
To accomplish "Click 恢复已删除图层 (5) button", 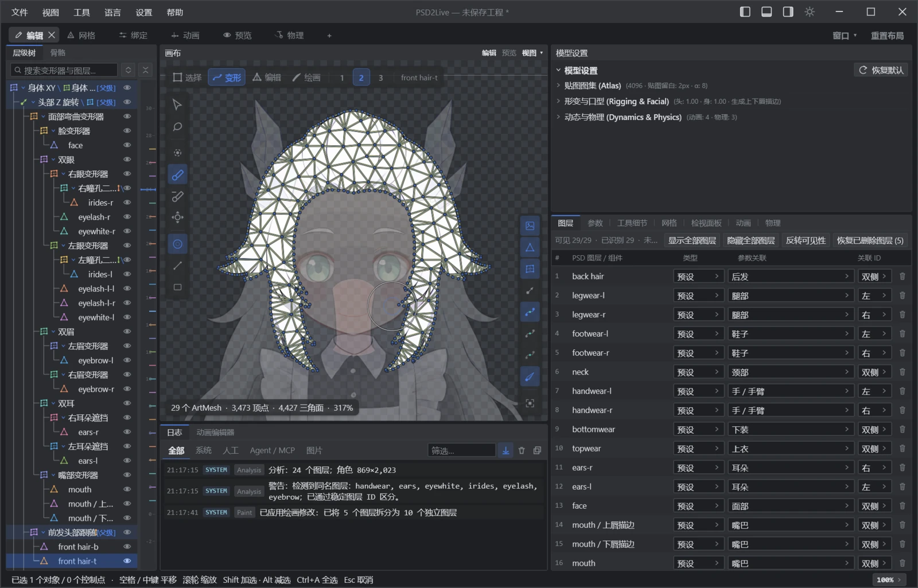I will pos(870,240).
